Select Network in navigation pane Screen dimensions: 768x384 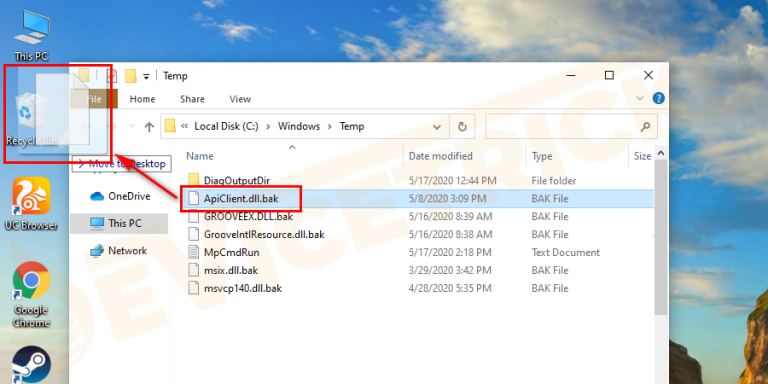point(119,251)
